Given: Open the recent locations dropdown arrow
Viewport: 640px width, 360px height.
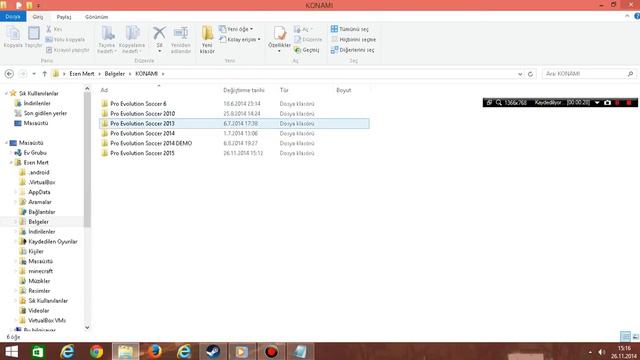Looking at the screenshot, I should [34, 74].
